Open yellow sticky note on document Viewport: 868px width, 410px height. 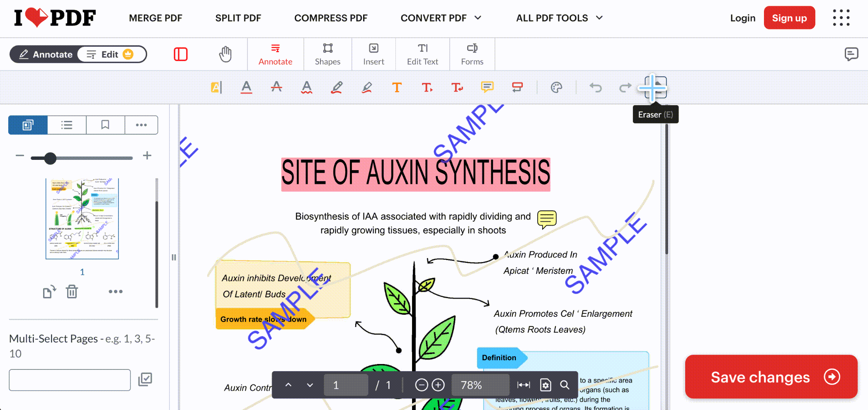[x=547, y=219]
